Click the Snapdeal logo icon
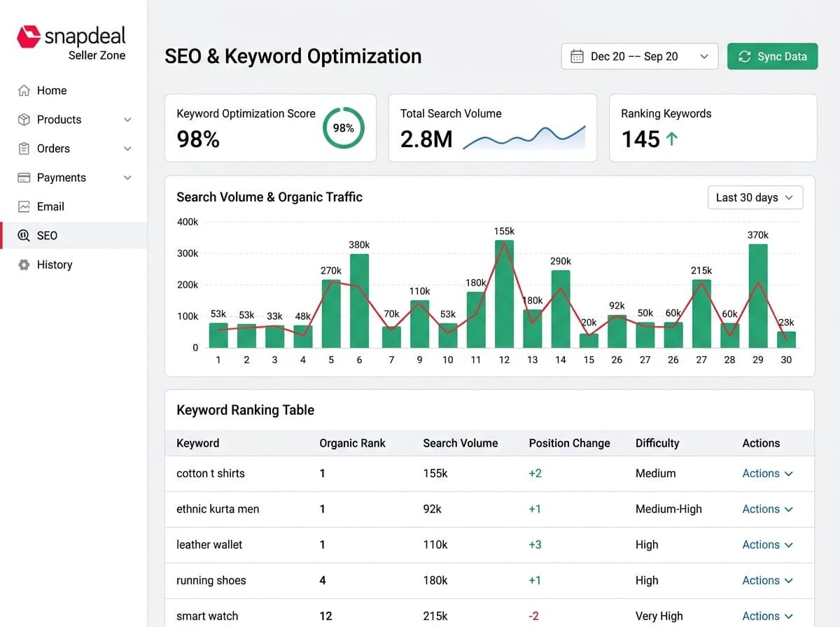This screenshot has height=627, width=840. (29, 37)
